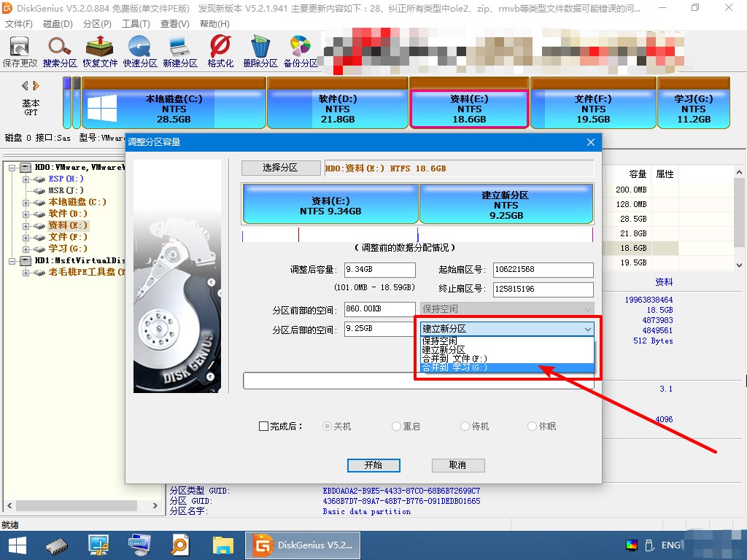Click the 开始 button to start resizing
Image resolution: width=747 pixels, height=560 pixels.
373,465
